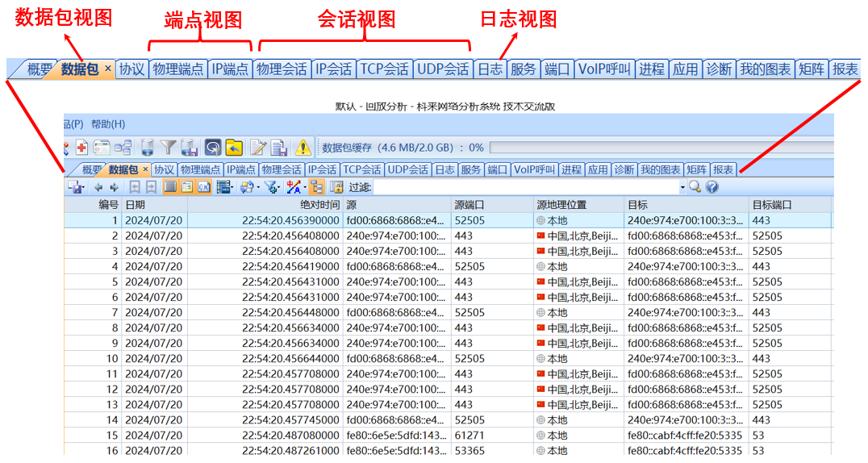Open the export floppy dropdown in packet toolbar
This screenshot has width=868, height=463.
click(75, 187)
